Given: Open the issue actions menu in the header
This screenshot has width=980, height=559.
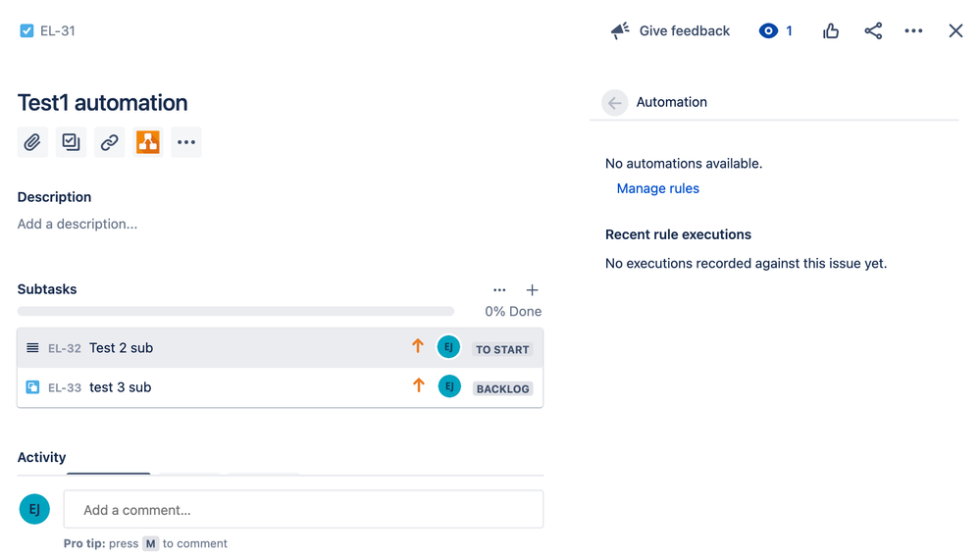Looking at the screenshot, I should tap(913, 31).
